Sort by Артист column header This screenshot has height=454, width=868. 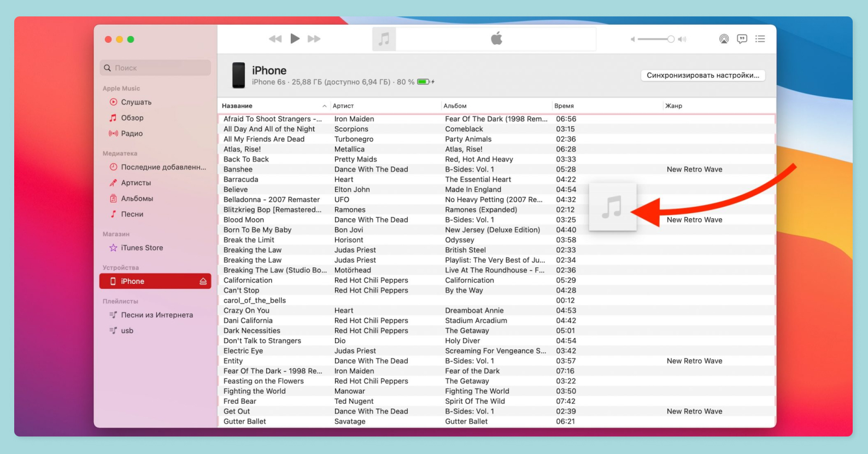pyautogui.click(x=343, y=106)
